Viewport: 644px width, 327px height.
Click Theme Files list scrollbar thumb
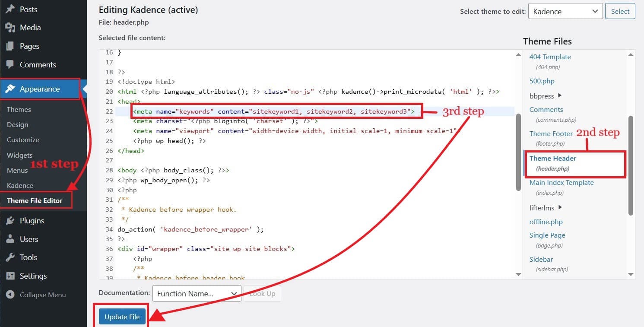click(x=631, y=165)
